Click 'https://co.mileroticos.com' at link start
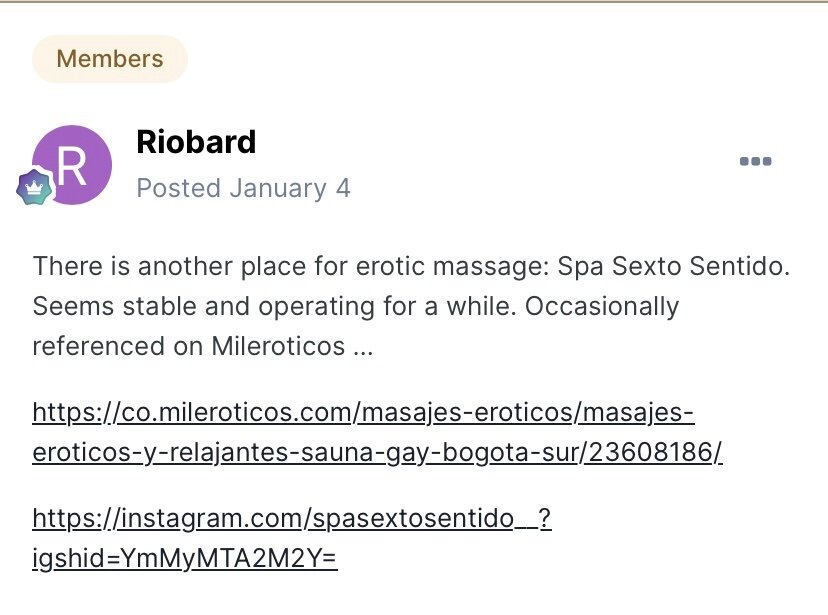Screen dimensions: 828x615 (192, 412)
